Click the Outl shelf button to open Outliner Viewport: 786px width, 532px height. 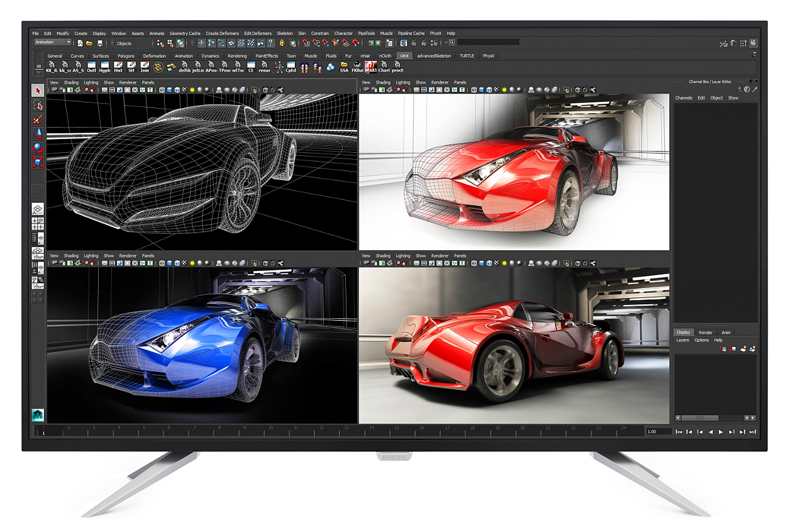[91, 66]
